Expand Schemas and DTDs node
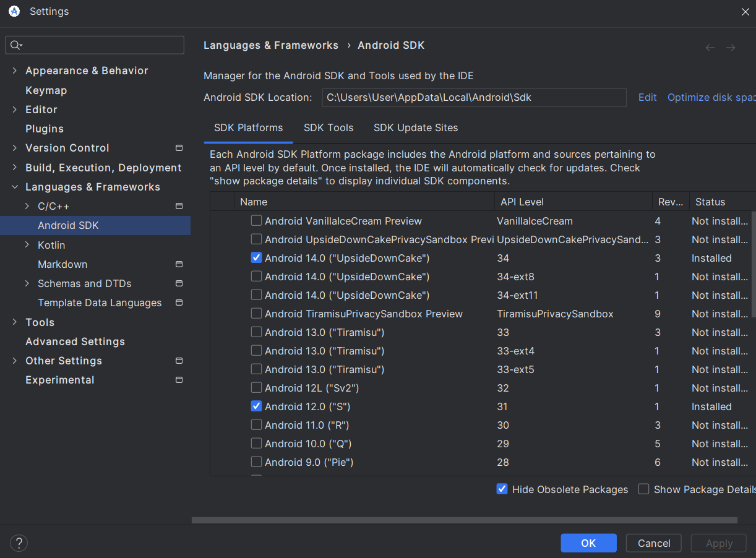The height and width of the screenshot is (558, 756). 27,283
